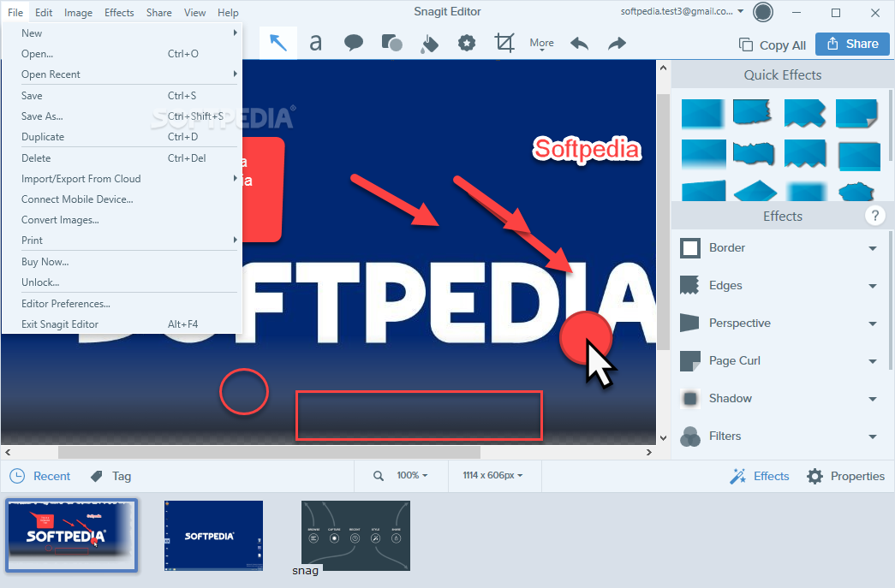895x588 pixels.
Task: Click the user profile avatar icon
Action: pos(763,12)
